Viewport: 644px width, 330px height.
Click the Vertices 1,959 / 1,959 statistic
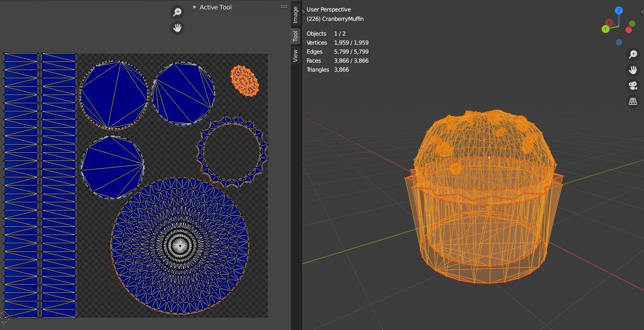(x=338, y=43)
